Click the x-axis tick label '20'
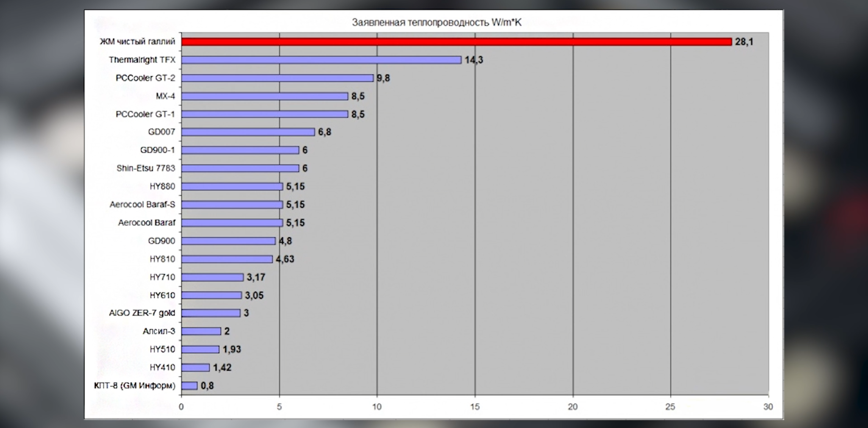Viewport: 868px width, 428px height. coord(573,407)
